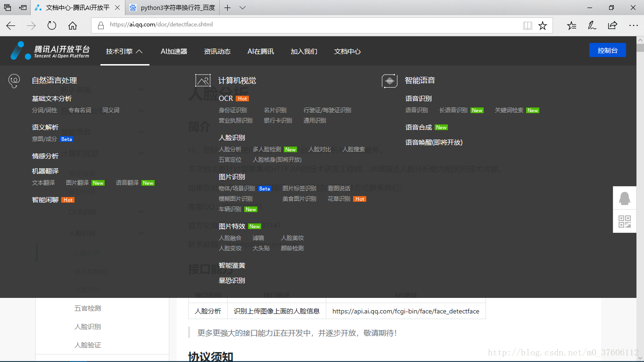Viewport: 644px width, 362px height.
Task: Click the Add notes pen icon
Action: (x=592, y=25)
